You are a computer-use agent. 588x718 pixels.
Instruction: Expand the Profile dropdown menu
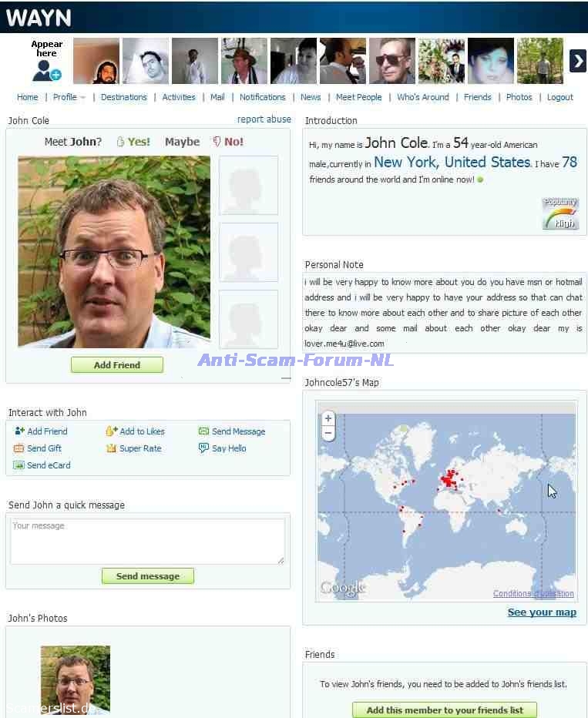[x=69, y=97]
